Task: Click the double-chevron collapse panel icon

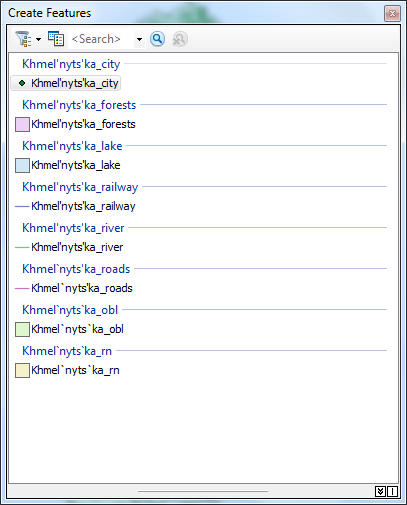Action: [380, 491]
